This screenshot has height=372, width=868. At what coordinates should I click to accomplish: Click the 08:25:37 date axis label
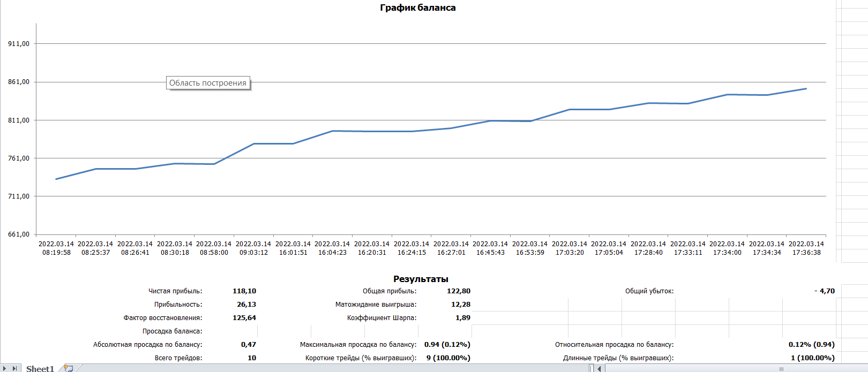[95, 248]
